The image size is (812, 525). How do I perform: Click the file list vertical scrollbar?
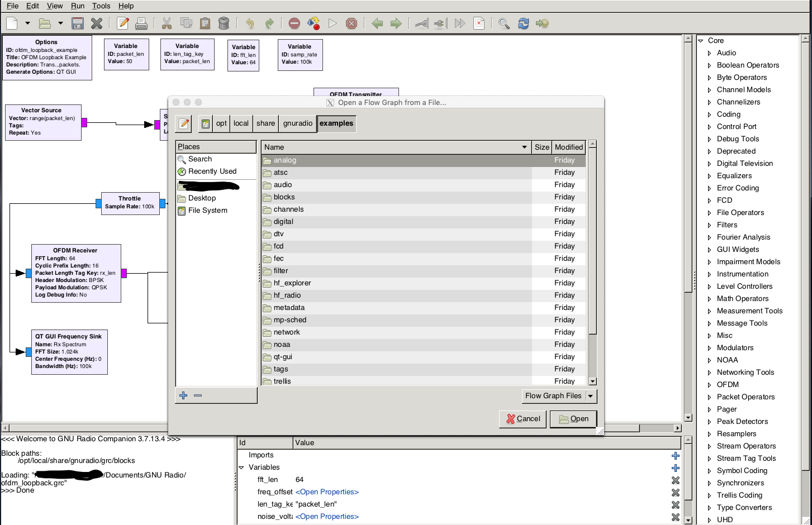coord(592,262)
